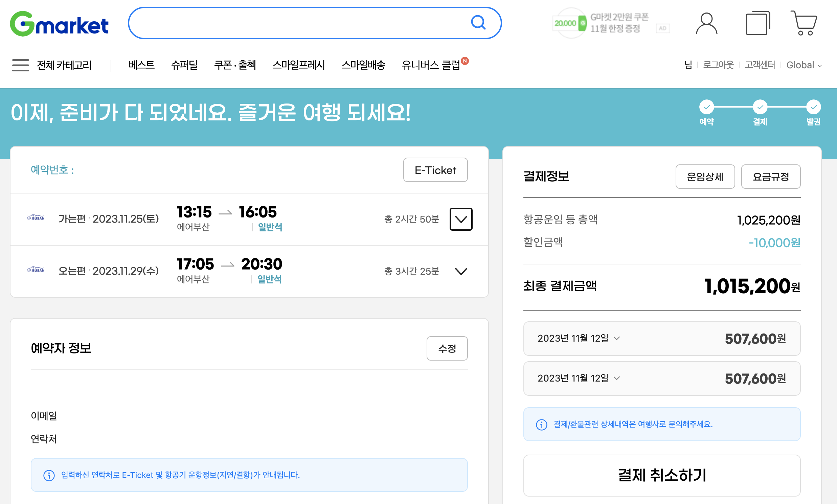Click the 결제 step checkmark circle
This screenshot has height=504, width=837.
pos(760,107)
